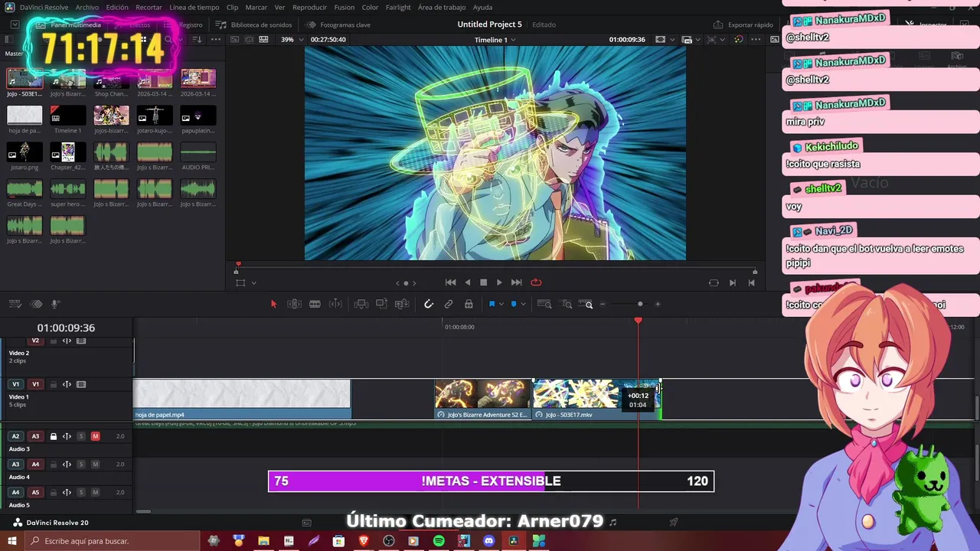The image size is (980, 551).
Task: Open Spotify from taskbar
Action: (439, 541)
